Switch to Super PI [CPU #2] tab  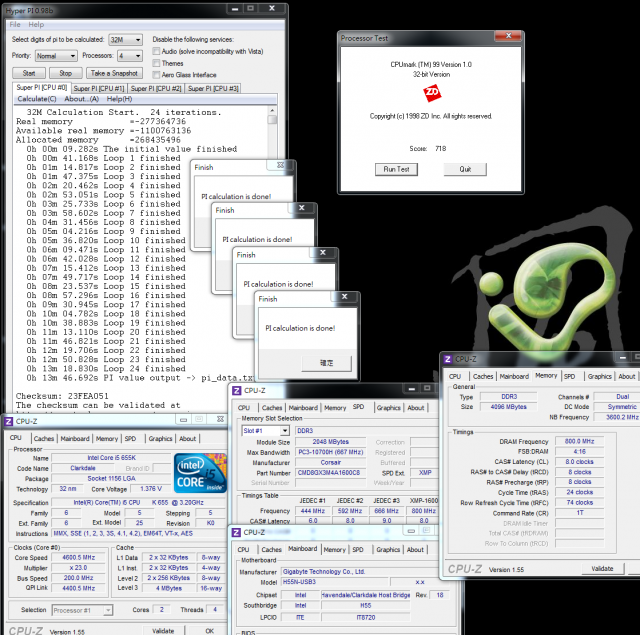pos(156,89)
